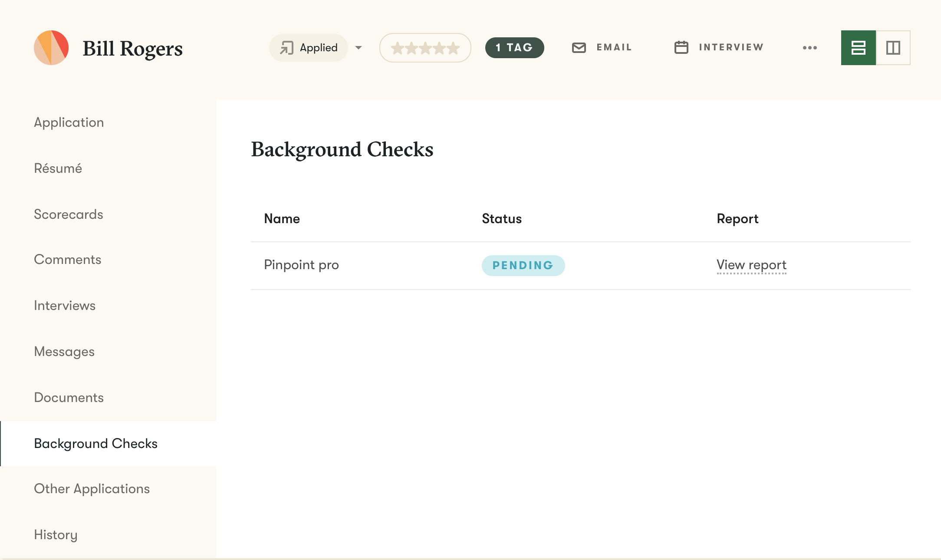Click the Pinpoint pro check name
941x560 pixels.
pos(301,265)
